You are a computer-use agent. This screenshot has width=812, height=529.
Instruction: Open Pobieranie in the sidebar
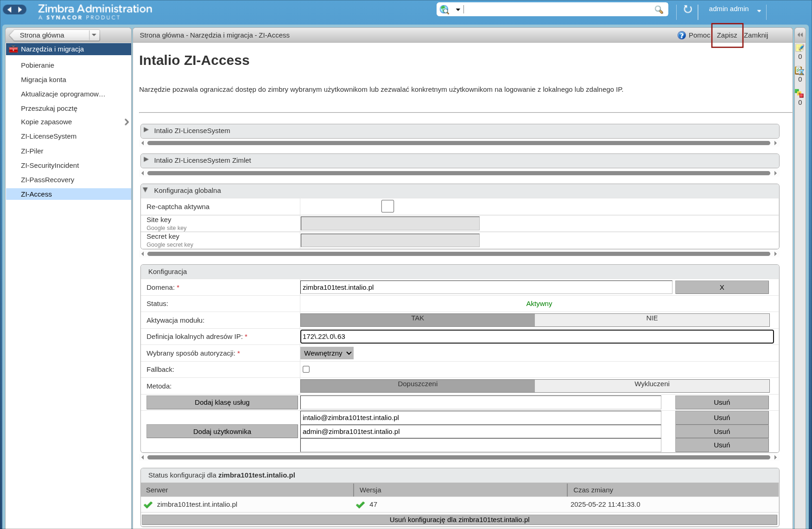click(38, 65)
